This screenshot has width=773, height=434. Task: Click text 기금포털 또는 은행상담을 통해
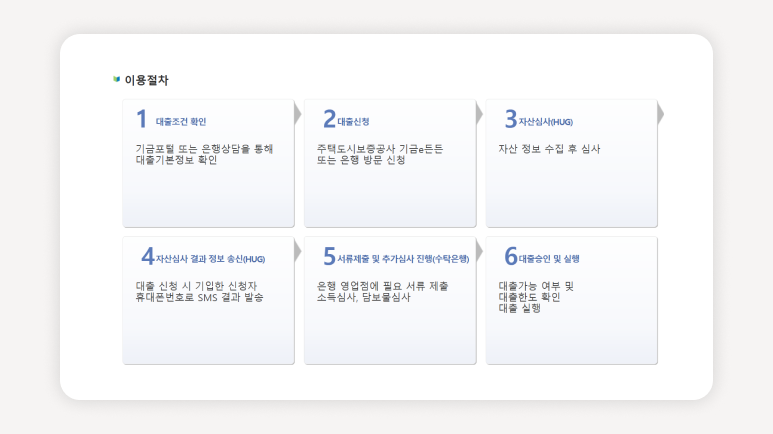coord(204,148)
